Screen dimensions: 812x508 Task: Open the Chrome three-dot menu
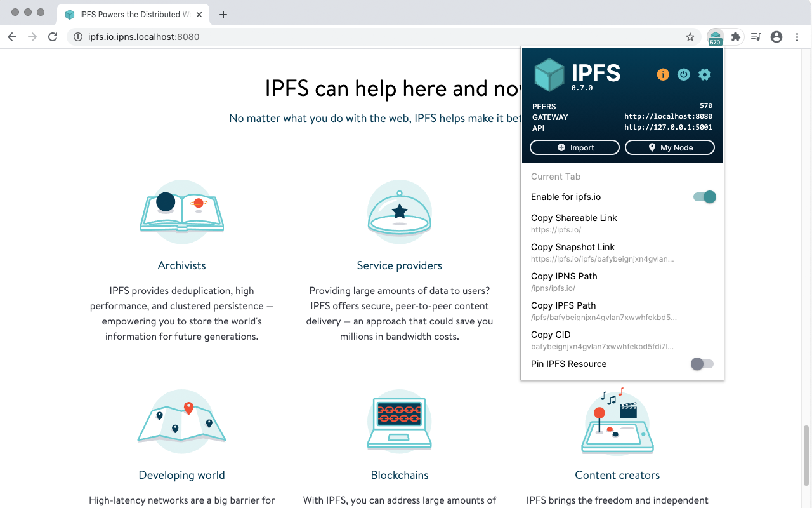797,37
